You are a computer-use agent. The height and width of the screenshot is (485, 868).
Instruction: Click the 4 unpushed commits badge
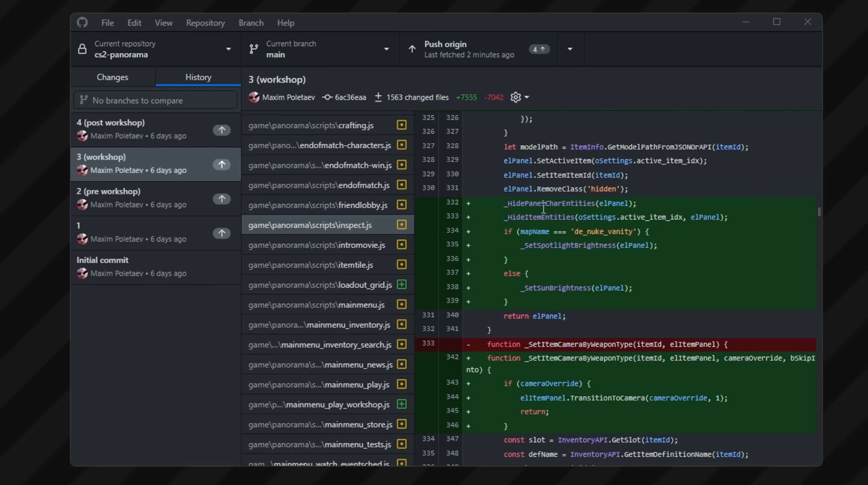coord(539,49)
